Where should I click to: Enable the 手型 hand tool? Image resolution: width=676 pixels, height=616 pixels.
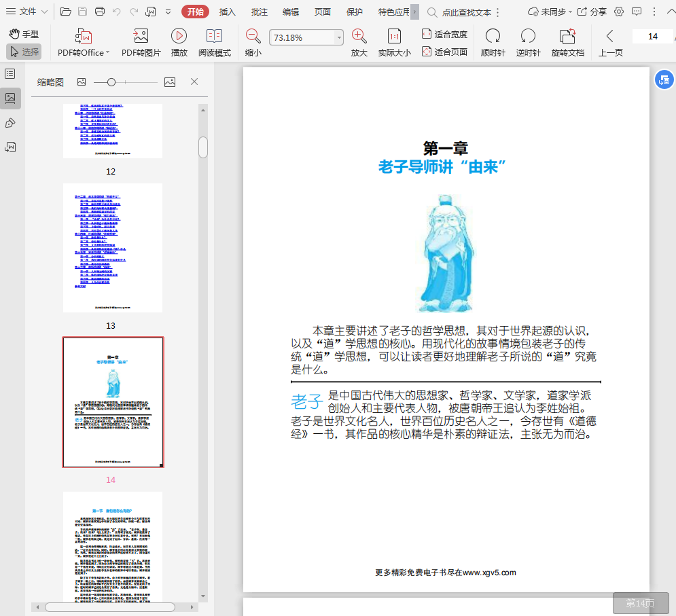(24, 34)
